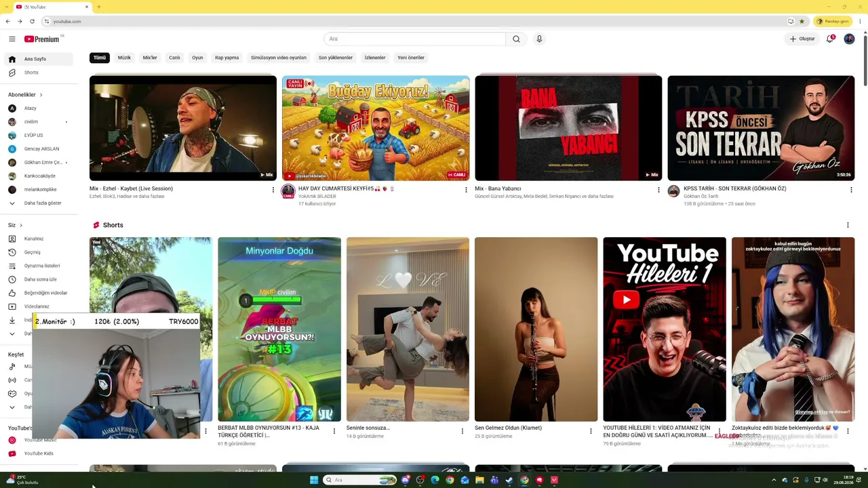Click the magnifier search button

pyautogui.click(x=516, y=39)
